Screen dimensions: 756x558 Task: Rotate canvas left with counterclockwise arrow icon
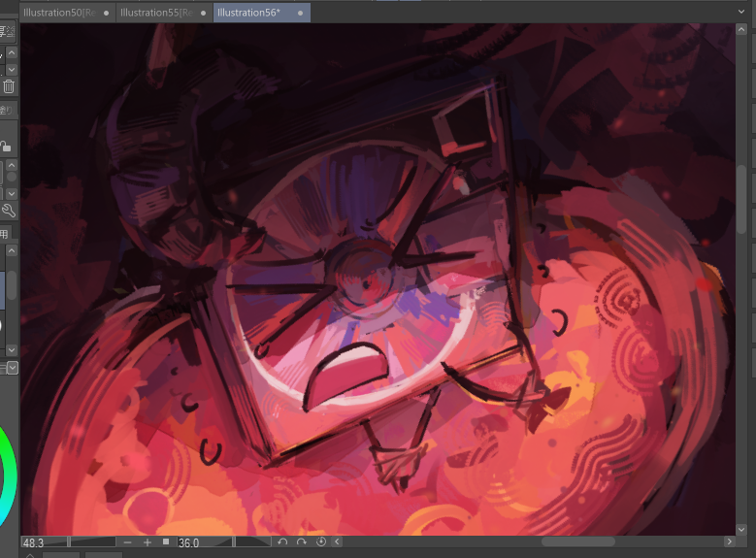click(282, 542)
